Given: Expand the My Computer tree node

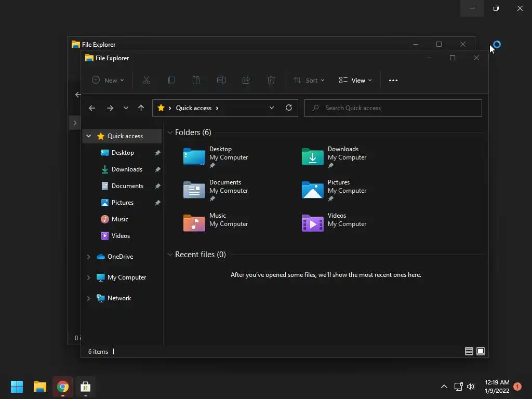Looking at the screenshot, I should click(x=88, y=277).
